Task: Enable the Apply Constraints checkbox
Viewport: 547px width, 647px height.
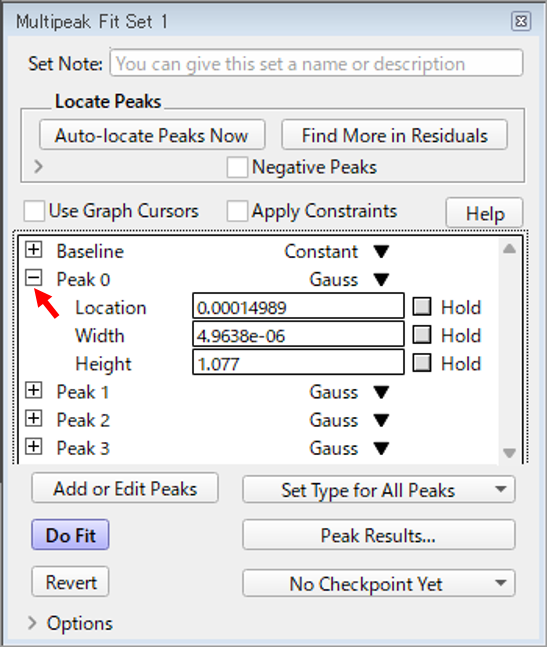Action: pos(237,211)
